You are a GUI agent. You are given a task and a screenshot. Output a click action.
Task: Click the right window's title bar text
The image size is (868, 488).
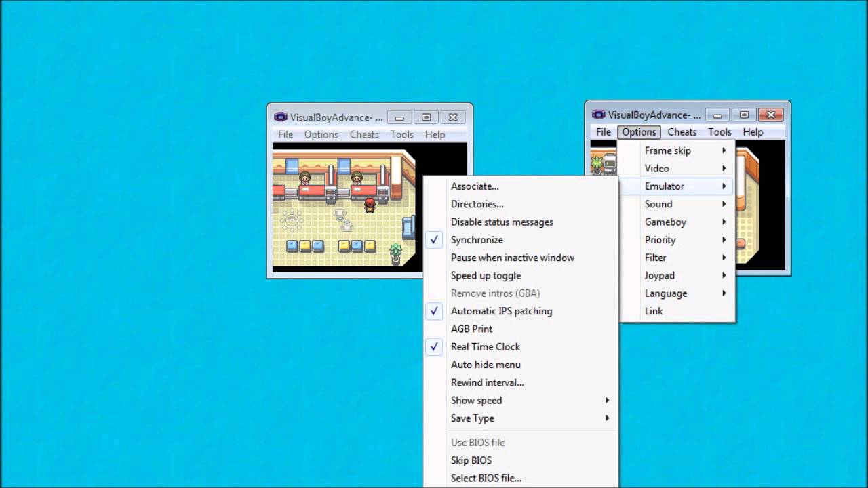(654, 115)
